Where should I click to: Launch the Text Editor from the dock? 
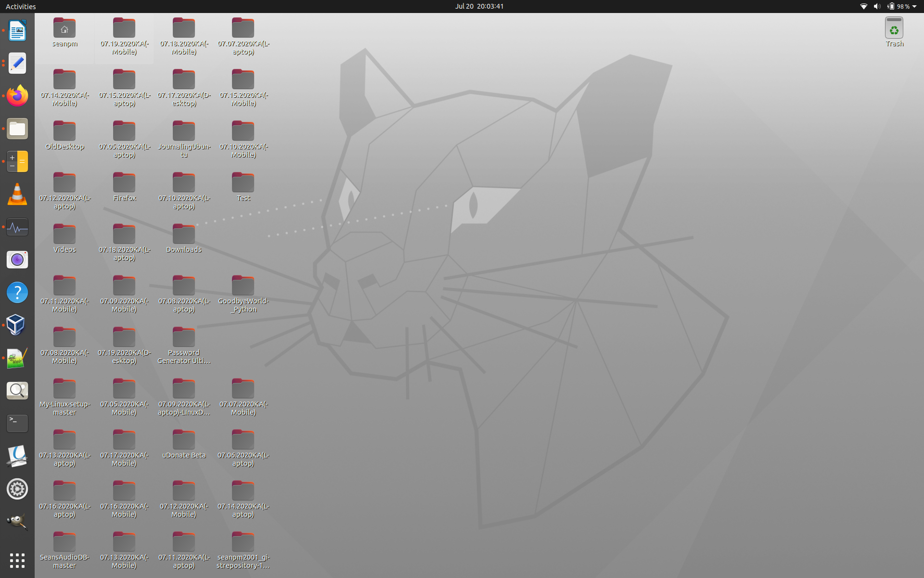coord(17,64)
